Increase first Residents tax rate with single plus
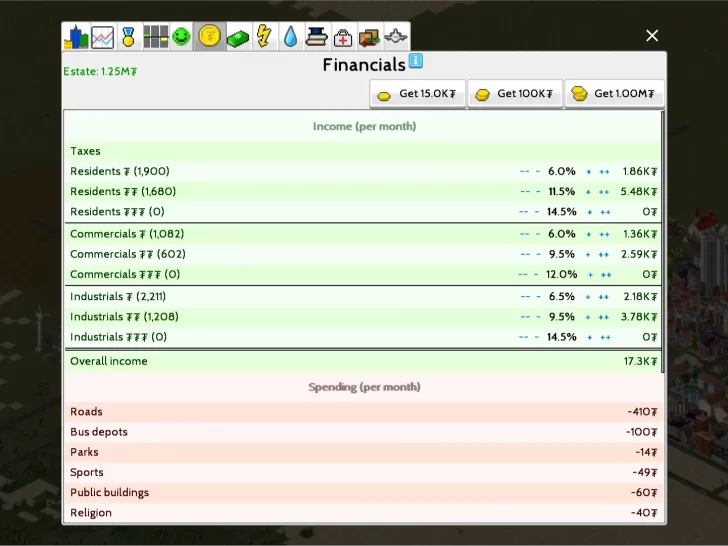 (x=589, y=172)
